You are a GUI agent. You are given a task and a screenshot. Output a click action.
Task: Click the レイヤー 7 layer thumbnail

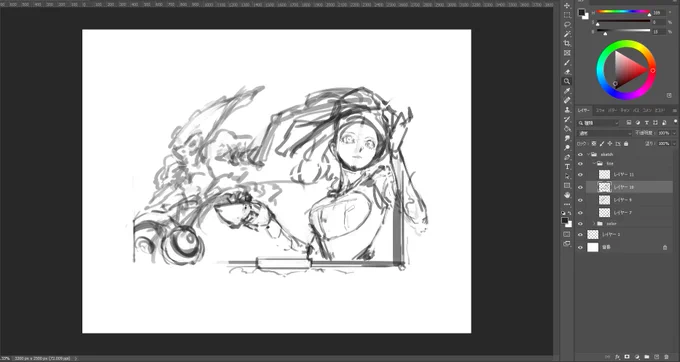pyautogui.click(x=605, y=213)
